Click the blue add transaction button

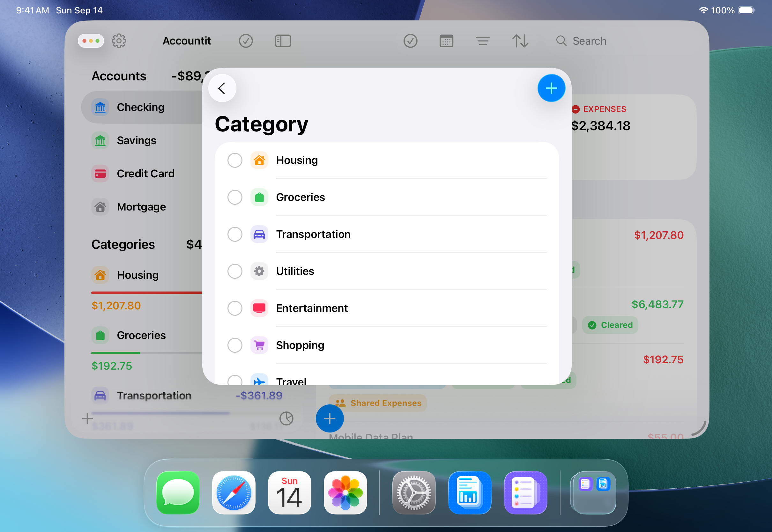pos(329,418)
